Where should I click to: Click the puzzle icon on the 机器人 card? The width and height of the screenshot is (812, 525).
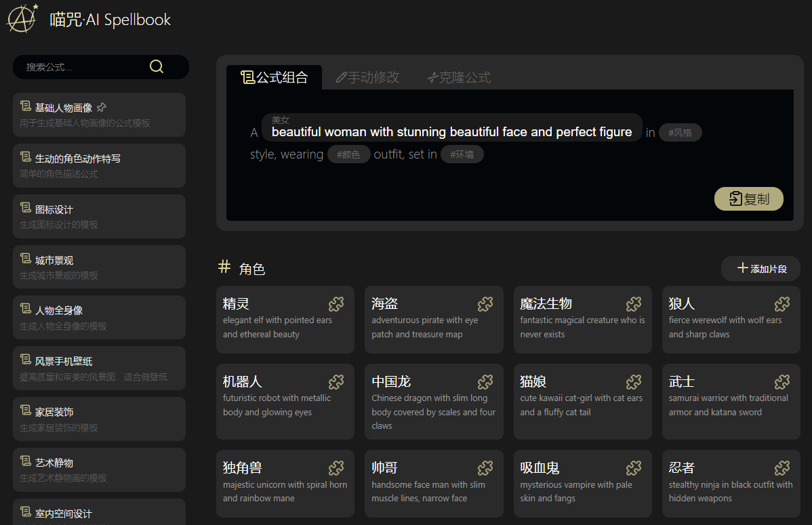[x=336, y=382]
